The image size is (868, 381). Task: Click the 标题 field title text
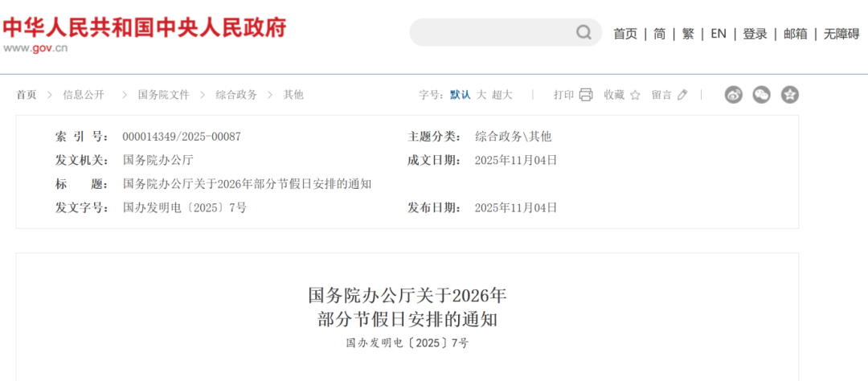248,184
